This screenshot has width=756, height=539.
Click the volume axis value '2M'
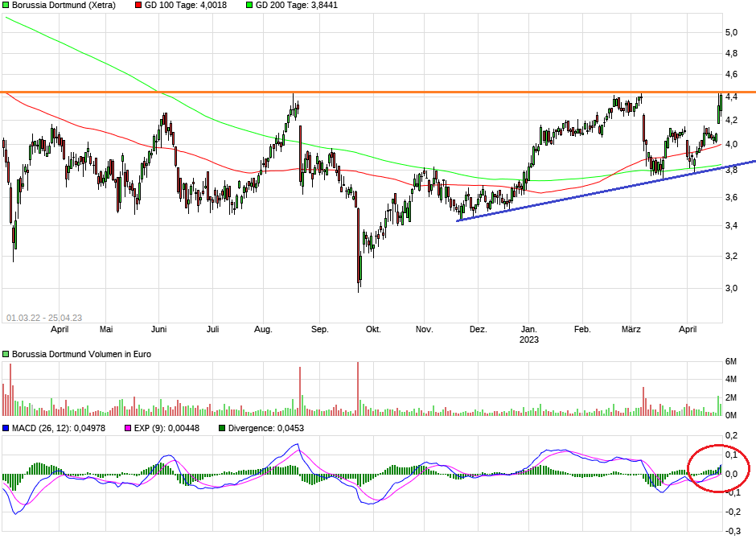click(731, 397)
